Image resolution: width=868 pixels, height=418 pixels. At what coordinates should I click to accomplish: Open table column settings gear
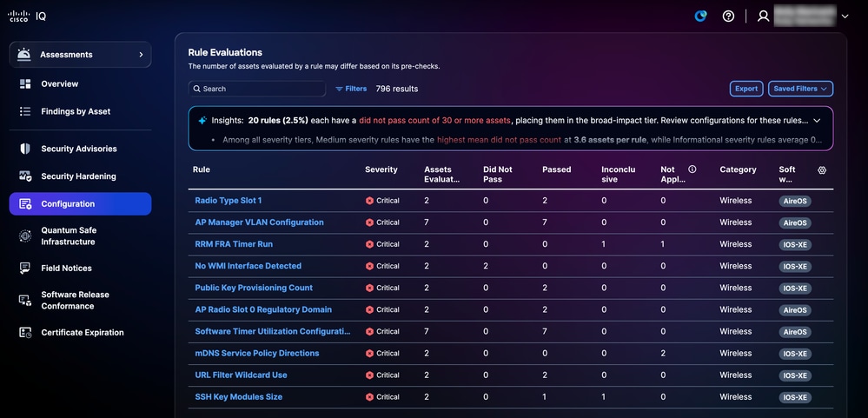[x=822, y=170]
